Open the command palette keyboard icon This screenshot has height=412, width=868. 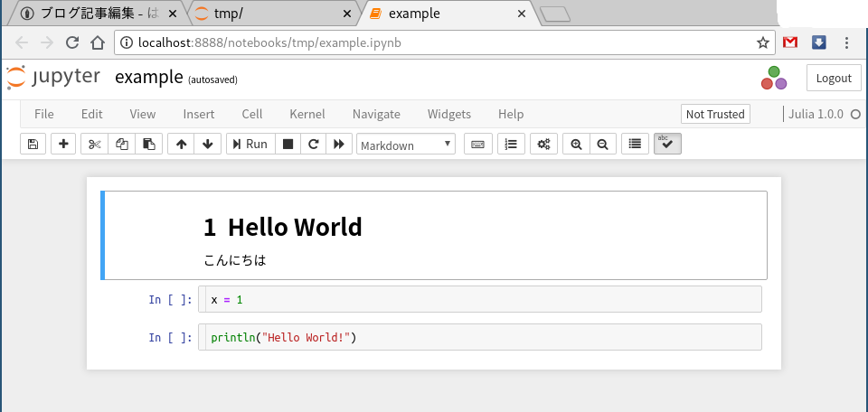coord(477,144)
